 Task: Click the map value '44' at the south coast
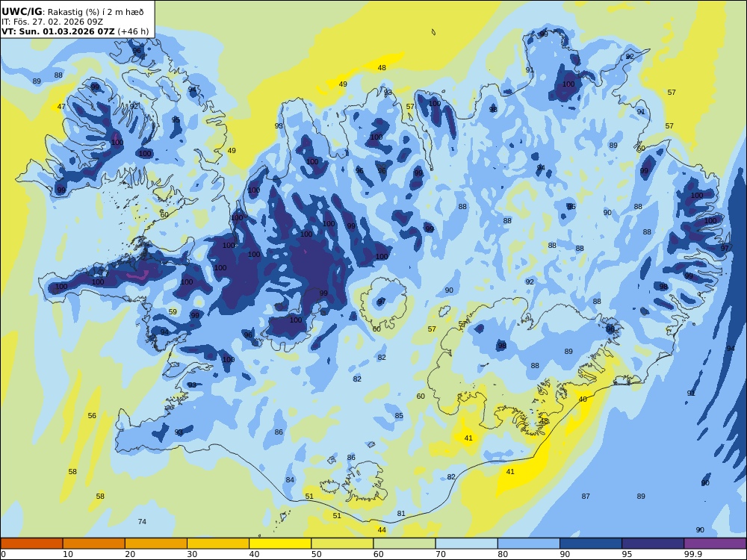point(382,530)
